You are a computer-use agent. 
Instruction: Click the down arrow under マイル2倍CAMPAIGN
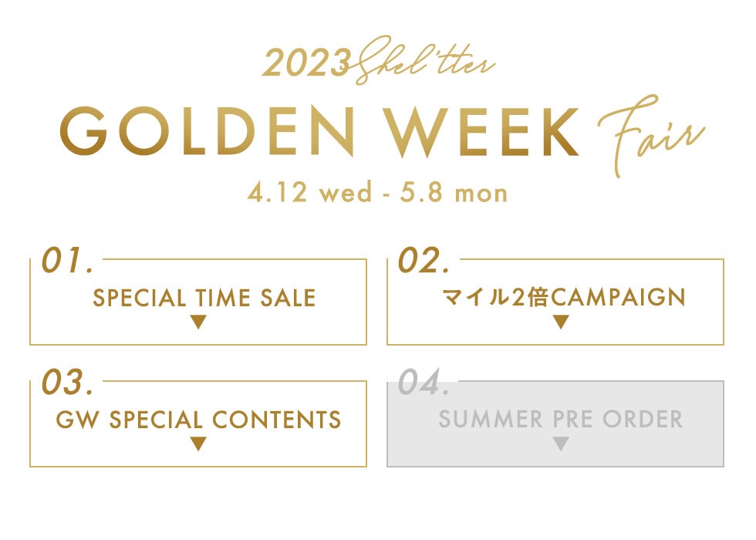561,322
